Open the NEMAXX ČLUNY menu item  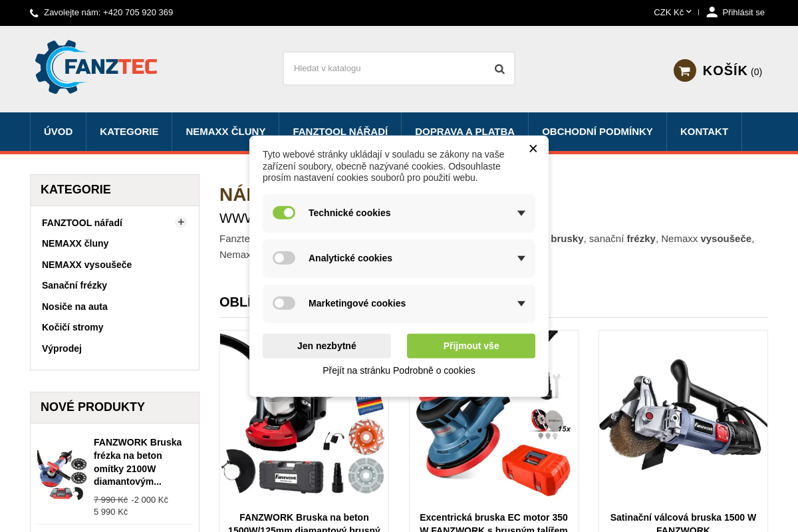point(225,132)
